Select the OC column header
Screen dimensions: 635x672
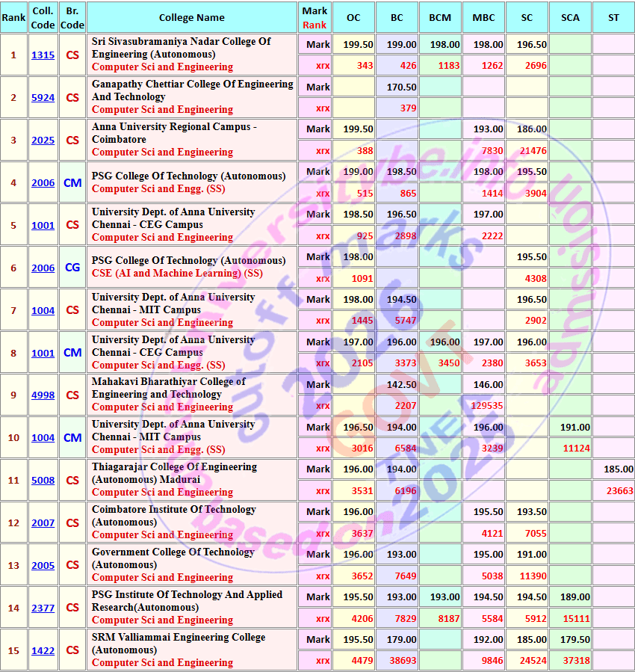[x=353, y=18]
